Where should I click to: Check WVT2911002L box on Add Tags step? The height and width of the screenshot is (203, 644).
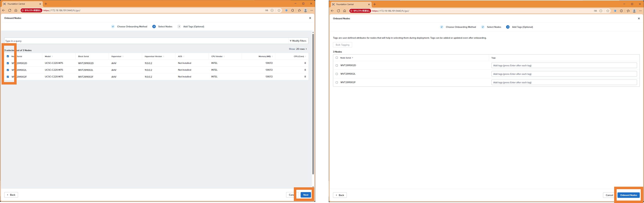(337, 74)
